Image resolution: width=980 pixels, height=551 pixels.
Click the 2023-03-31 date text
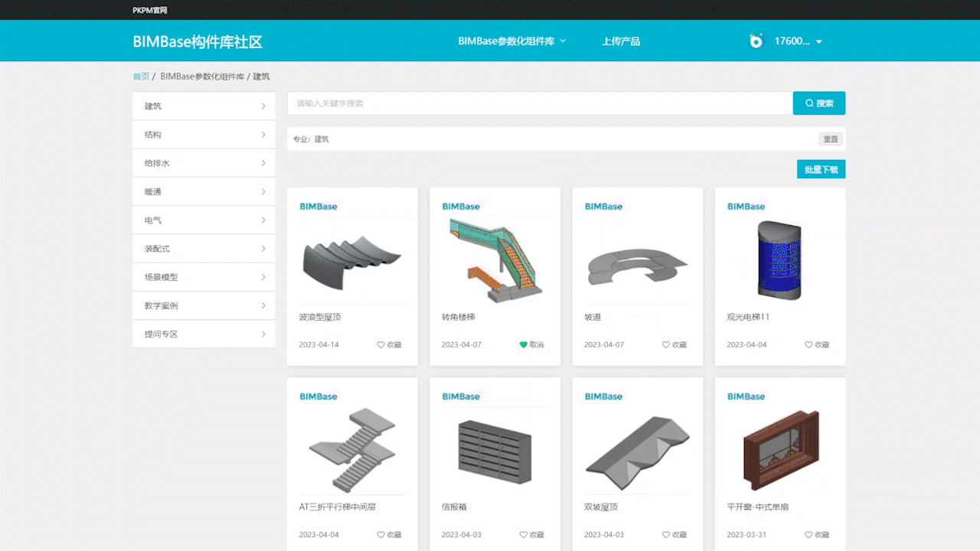coord(746,535)
